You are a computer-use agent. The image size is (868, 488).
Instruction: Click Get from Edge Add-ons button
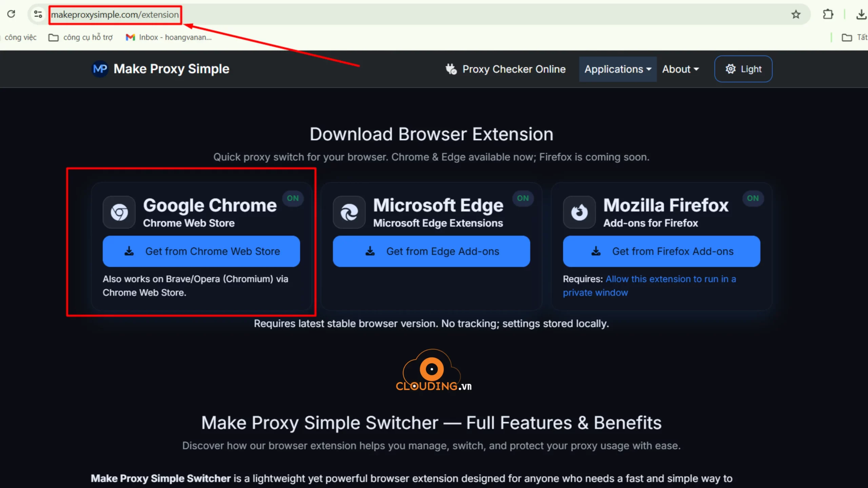(x=431, y=251)
